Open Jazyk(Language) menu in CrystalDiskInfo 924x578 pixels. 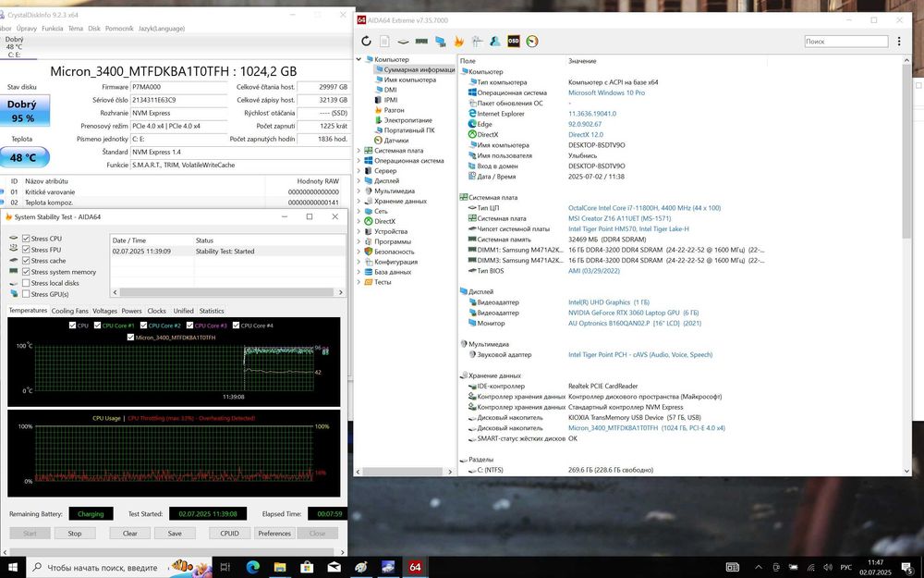click(x=162, y=29)
